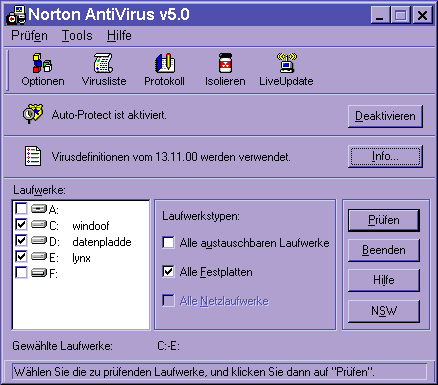The width and height of the screenshot is (438, 385).
Task: Click the Norton AntiVirus title bar icon
Action: pyautogui.click(x=16, y=15)
